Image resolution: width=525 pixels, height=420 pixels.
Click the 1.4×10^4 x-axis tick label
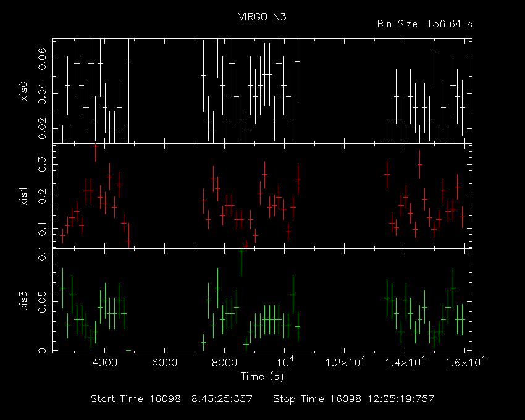(405, 362)
